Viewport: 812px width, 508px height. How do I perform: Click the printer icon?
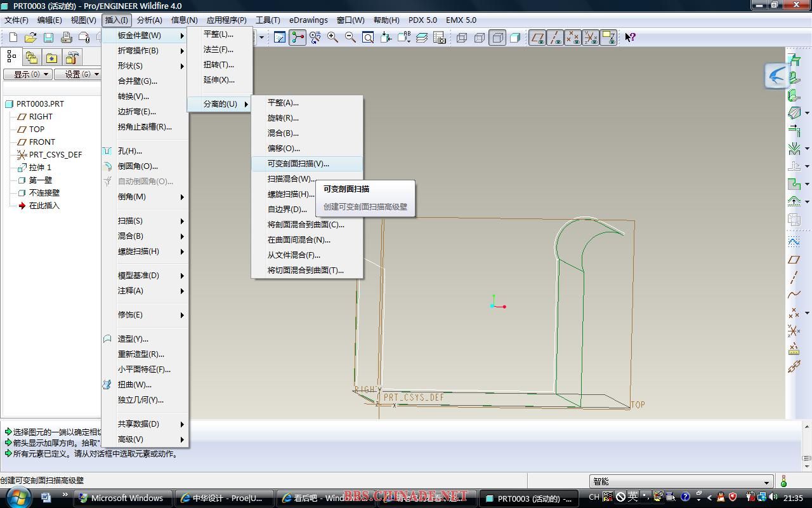point(66,38)
